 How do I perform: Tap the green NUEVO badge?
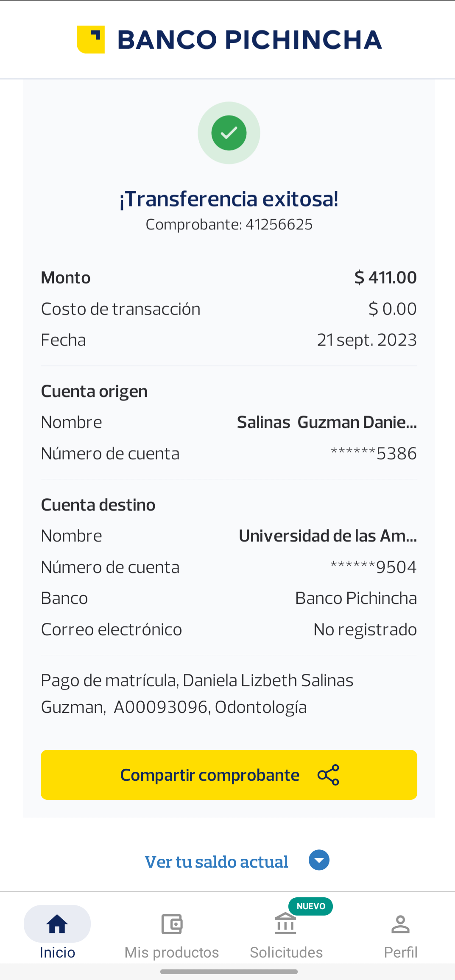[311, 906]
